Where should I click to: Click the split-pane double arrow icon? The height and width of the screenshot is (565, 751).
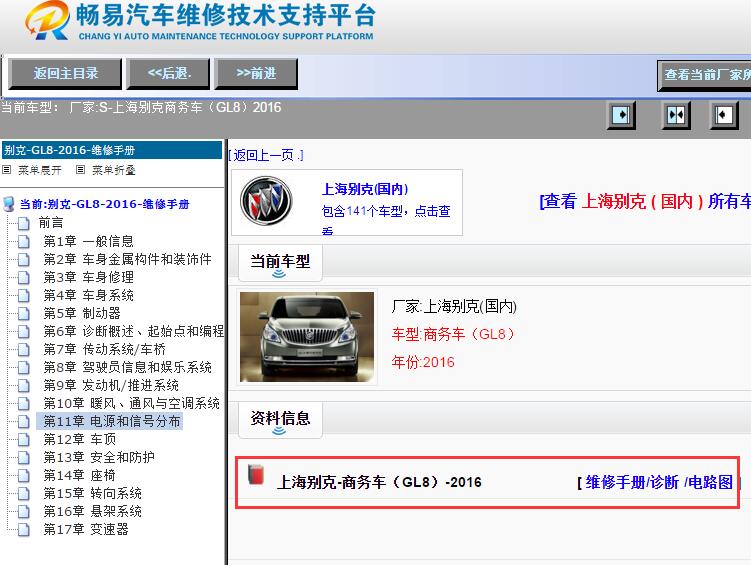pos(676,115)
